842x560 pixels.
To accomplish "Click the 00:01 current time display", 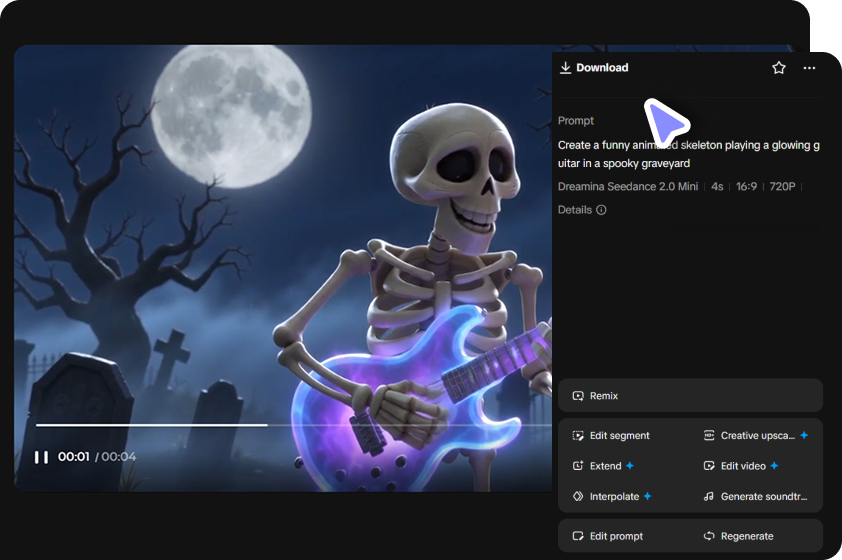I will [x=74, y=457].
